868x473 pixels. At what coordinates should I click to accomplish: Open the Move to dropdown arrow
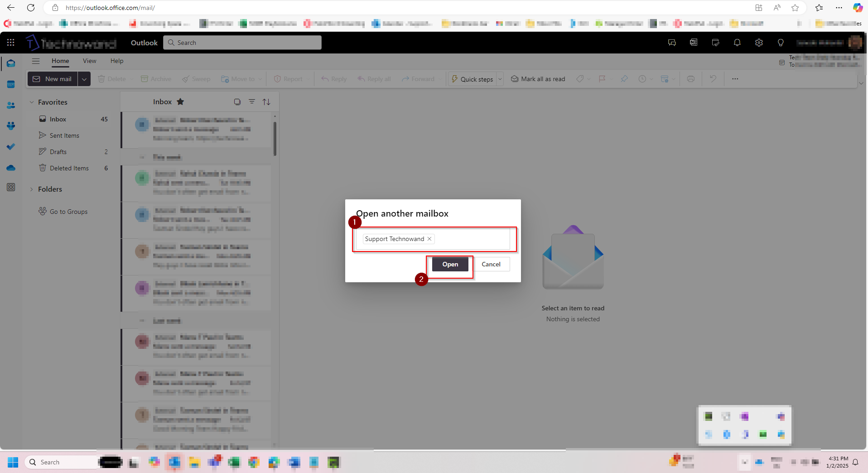coord(260,79)
